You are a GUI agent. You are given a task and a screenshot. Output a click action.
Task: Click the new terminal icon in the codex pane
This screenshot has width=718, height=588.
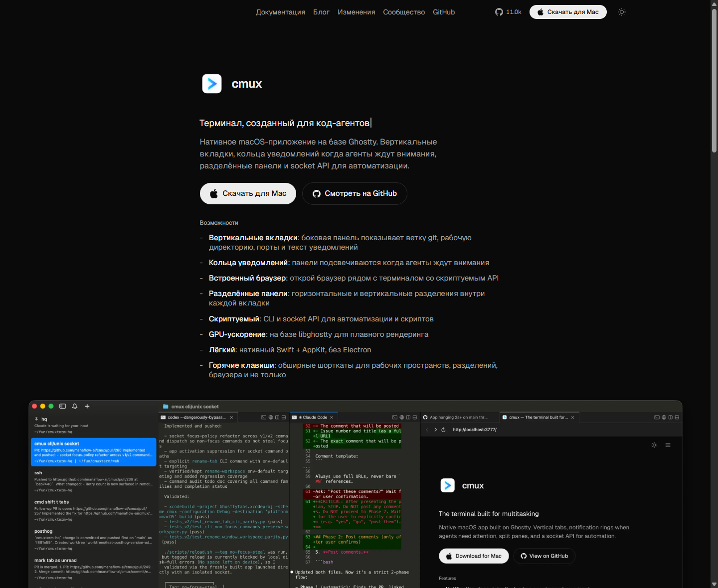[x=264, y=417]
